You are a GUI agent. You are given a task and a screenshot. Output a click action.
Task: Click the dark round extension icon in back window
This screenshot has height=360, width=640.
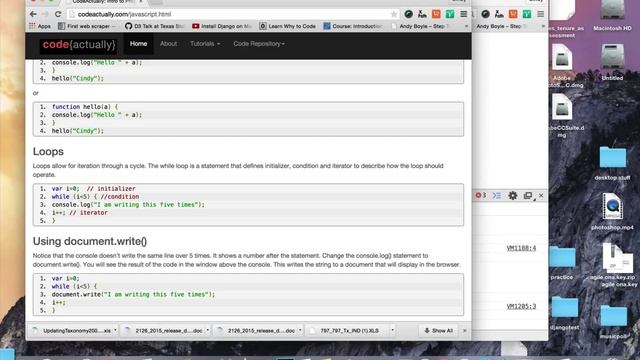click(x=485, y=14)
